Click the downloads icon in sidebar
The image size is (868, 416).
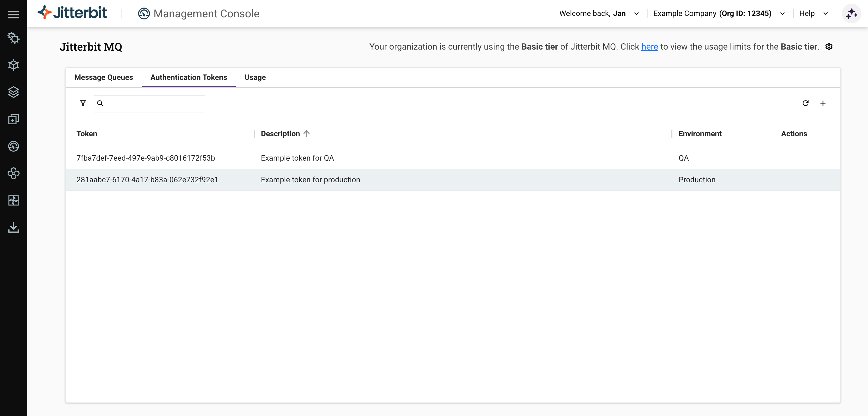pos(14,227)
